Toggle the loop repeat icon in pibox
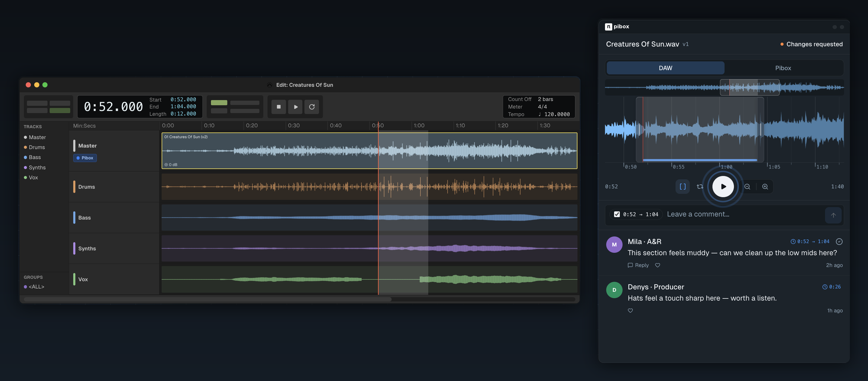868x381 pixels. [700, 186]
